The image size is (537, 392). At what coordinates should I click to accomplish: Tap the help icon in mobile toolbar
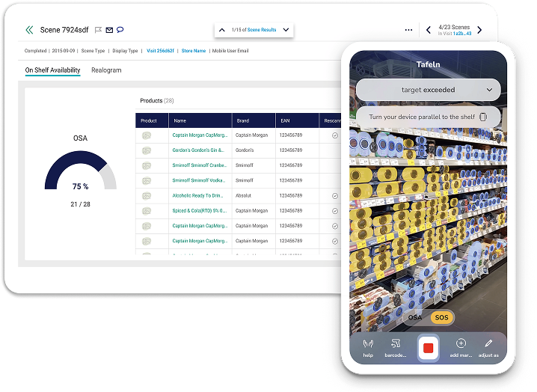(x=368, y=344)
